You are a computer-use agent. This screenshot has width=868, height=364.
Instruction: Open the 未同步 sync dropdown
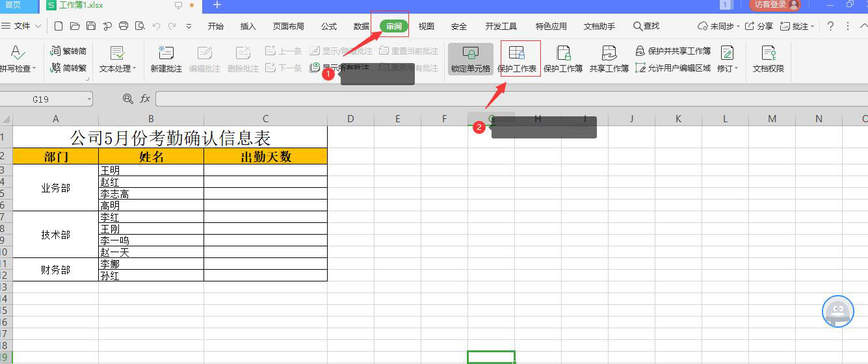tap(718, 26)
